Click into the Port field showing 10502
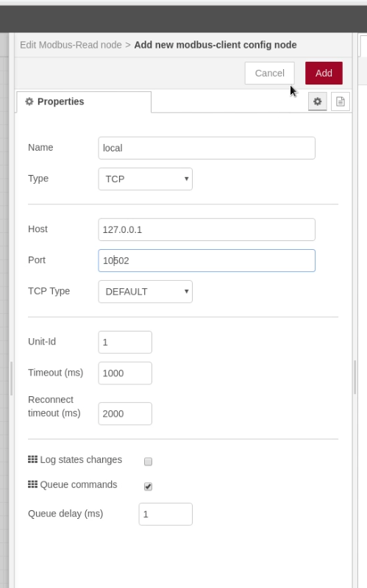367x588 pixels. click(x=207, y=260)
